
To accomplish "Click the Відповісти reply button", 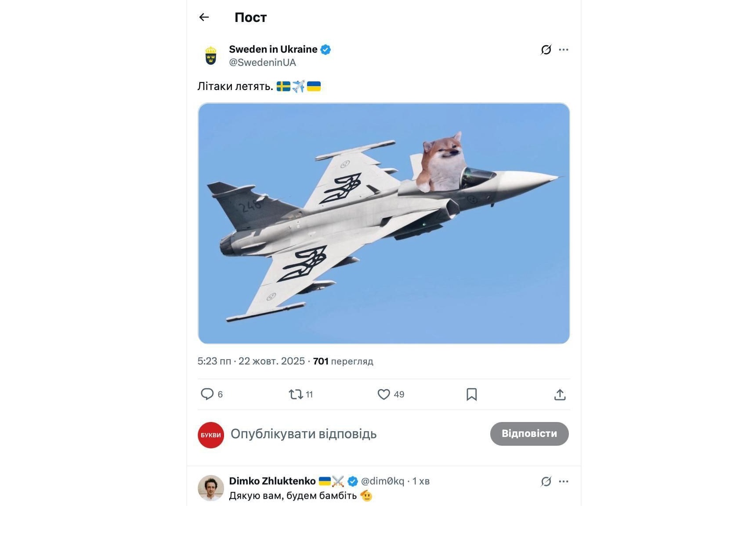I will pyautogui.click(x=529, y=434).
